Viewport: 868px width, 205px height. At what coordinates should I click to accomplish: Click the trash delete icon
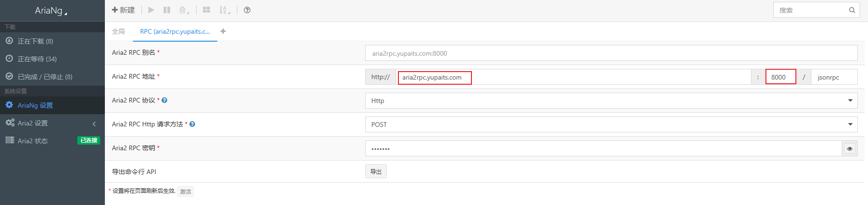(184, 10)
